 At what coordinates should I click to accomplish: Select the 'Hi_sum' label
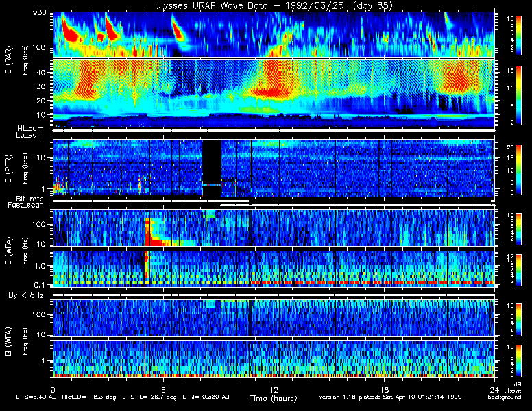click(30, 129)
